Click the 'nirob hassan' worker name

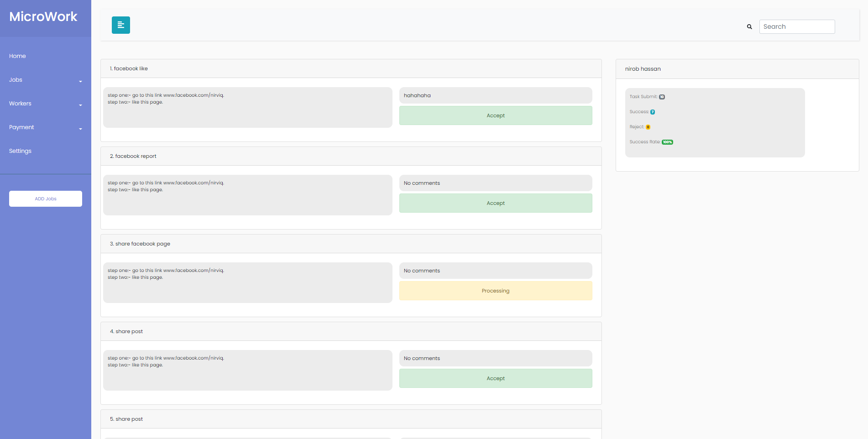tap(643, 69)
